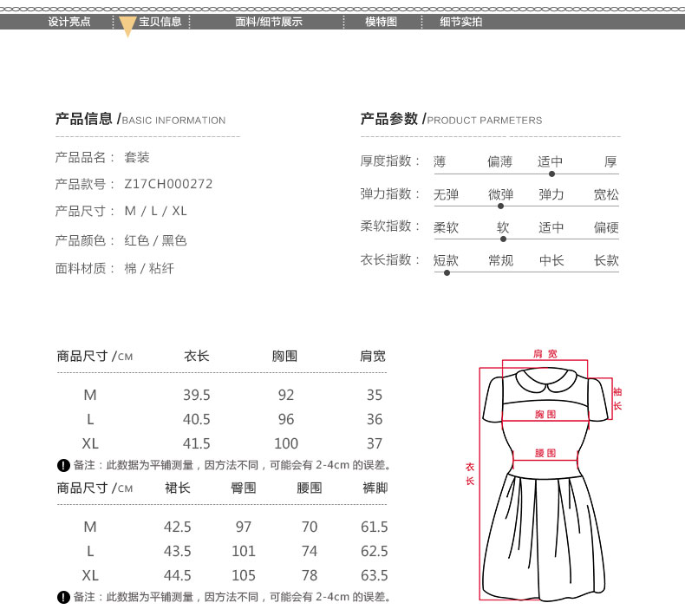Click the red 袖长 label on diagram
Image resolution: width=685 pixels, height=616 pixels.
617,398
